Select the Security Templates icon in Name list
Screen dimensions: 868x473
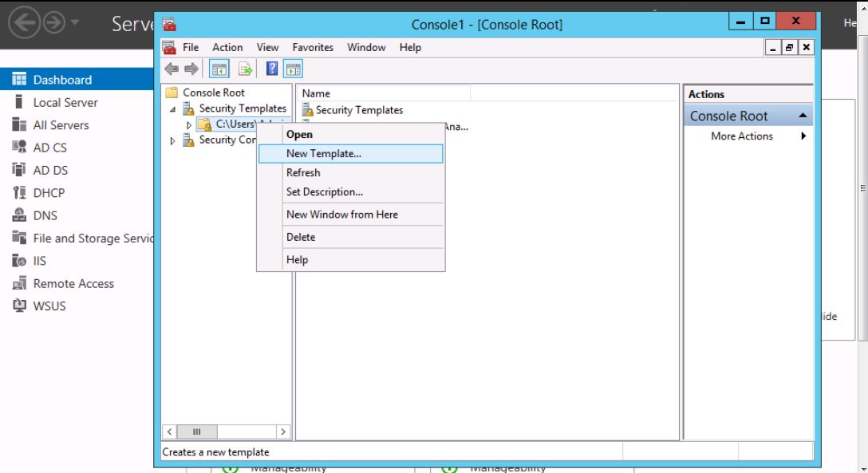[x=307, y=111]
